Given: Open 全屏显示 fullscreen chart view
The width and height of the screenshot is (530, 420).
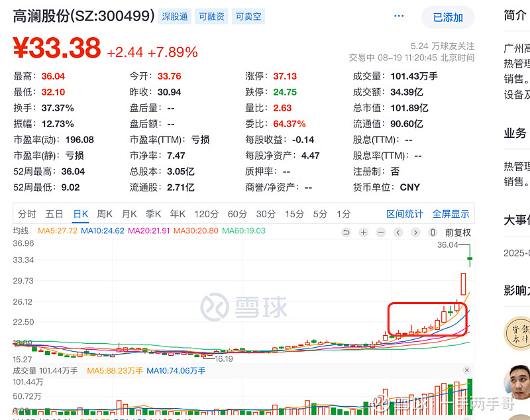Looking at the screenshot, I should pyautogui.click(x=451, y=214).
